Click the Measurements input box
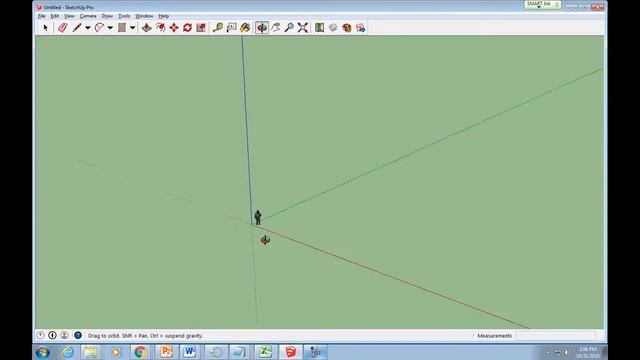This screenshot has height=360, width=640. pyautogui.click(x=555, y=336)
